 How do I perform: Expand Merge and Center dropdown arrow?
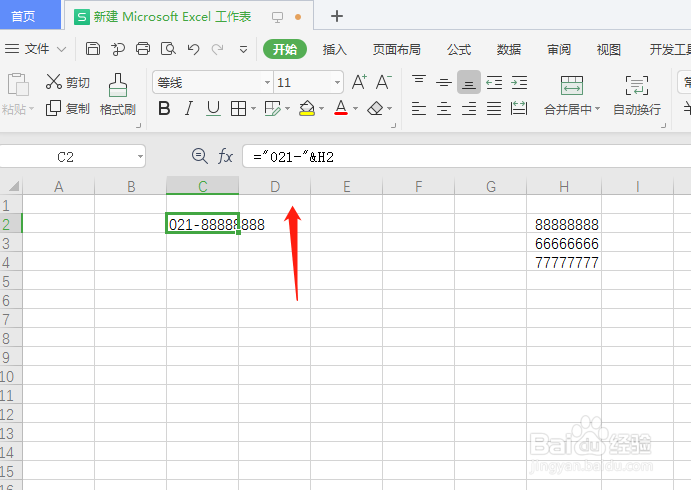point(598,108)
